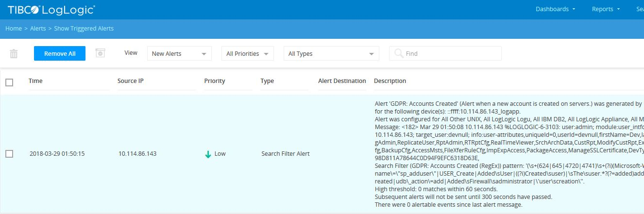This screenshot has width=644, height=214.
Task: Check the 10.114.86.143 alert row checkbox
Action: [x=9, y=154]
